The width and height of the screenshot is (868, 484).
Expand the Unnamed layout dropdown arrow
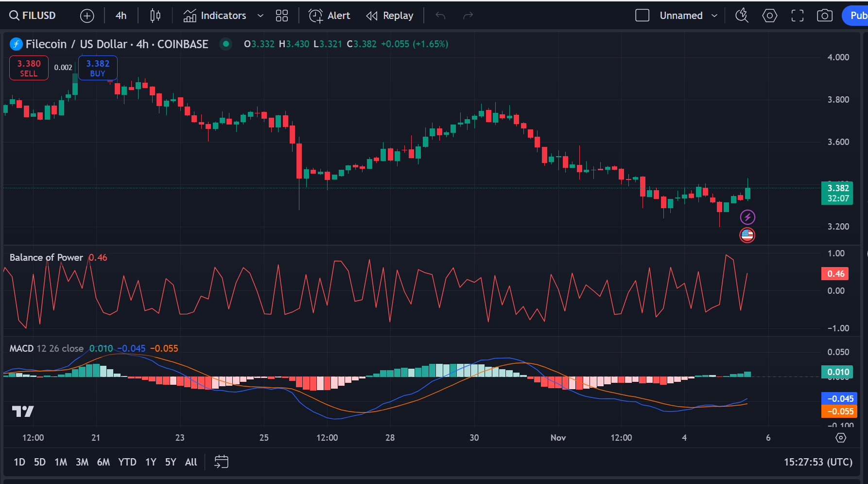click(714, 16)
